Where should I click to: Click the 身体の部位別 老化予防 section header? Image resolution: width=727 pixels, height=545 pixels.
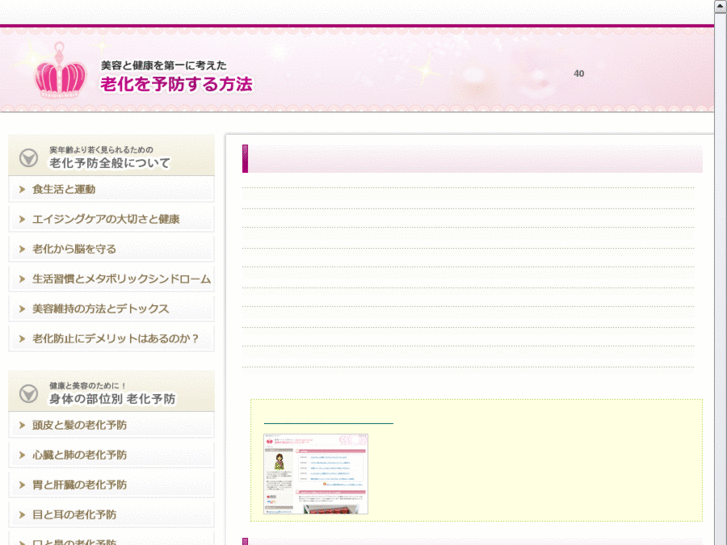pos(111,391)
